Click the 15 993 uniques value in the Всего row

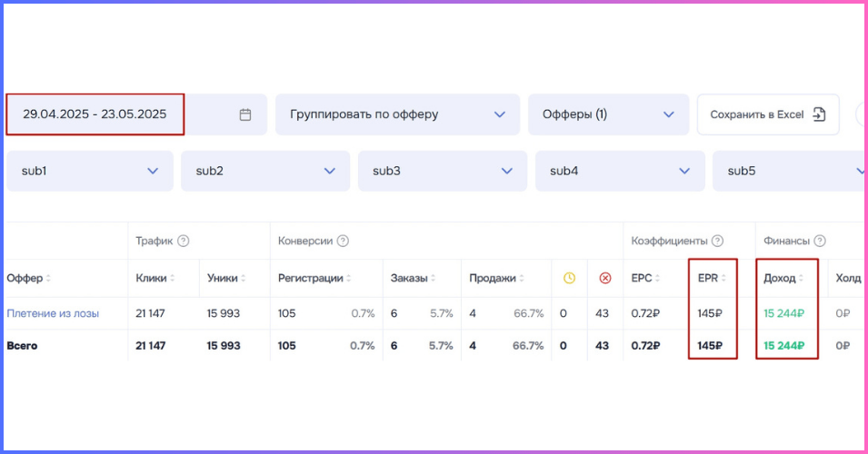224,346
